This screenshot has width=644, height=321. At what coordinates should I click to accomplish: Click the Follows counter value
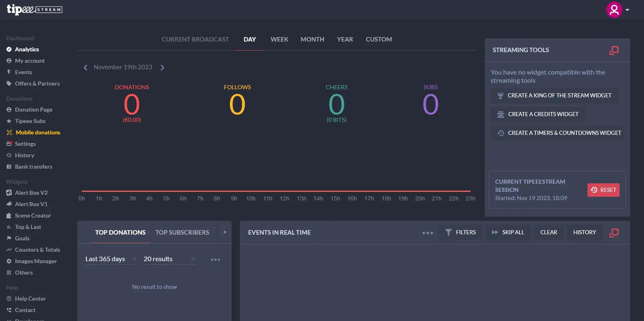point(237,105)
